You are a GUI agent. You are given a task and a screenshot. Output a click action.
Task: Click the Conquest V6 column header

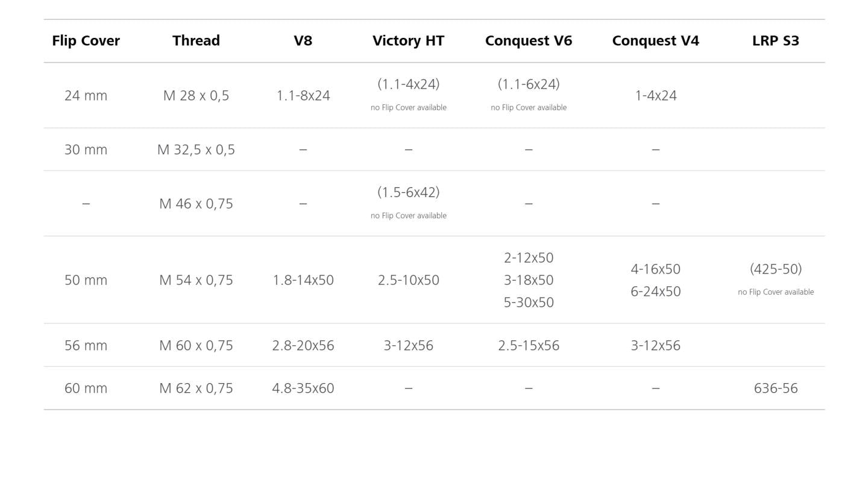click(x=529, y=40)
